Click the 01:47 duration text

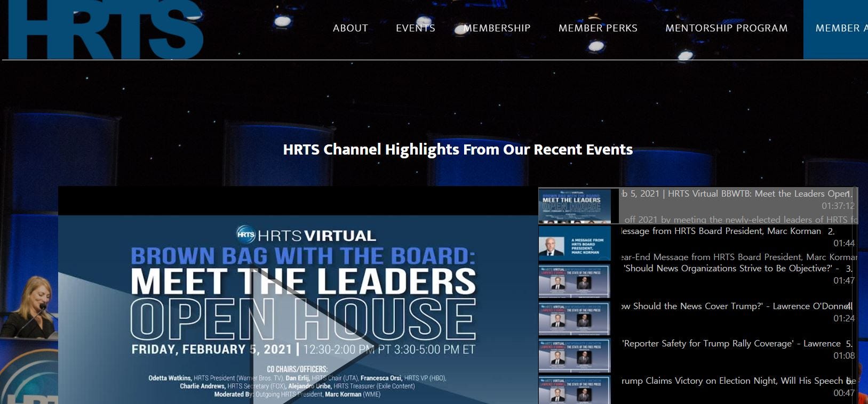tap(844, 281)
